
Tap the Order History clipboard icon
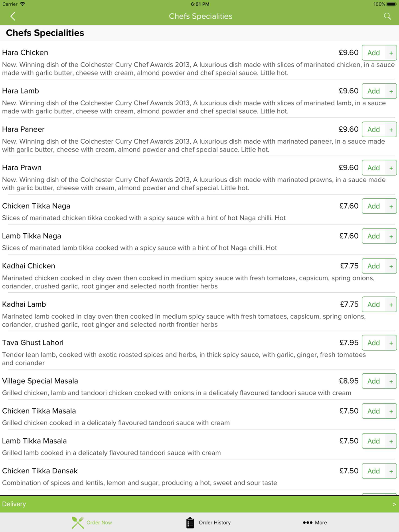(190, 522)
